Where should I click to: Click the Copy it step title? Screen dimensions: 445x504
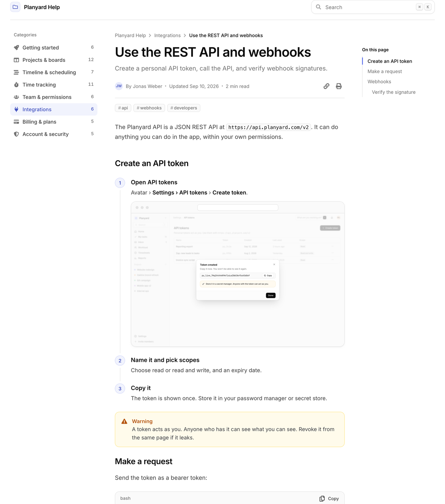[x=141, y=388]
